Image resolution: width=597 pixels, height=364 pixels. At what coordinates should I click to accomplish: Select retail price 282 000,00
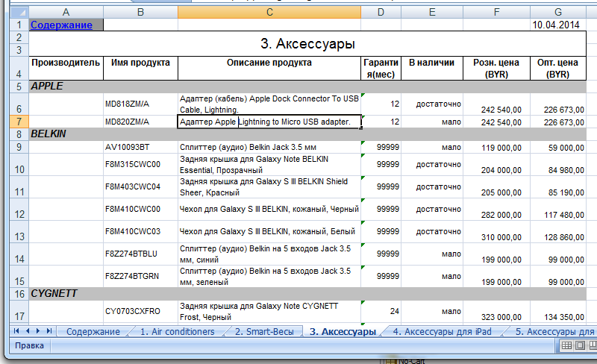[x=496, y=210]
